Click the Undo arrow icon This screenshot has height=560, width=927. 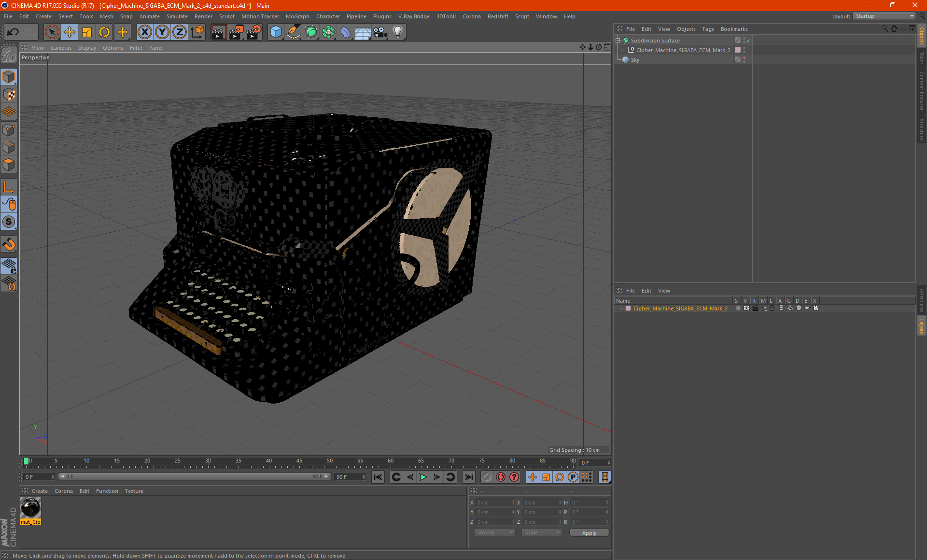(x=13, y=32)
